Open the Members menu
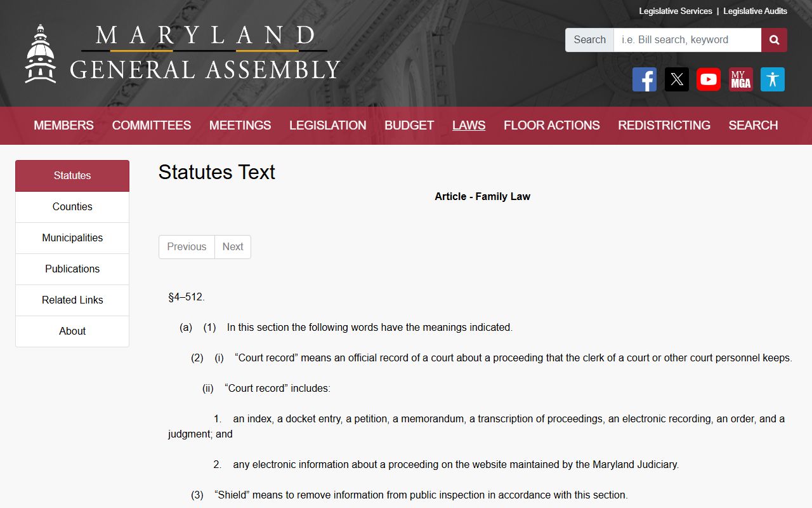The image size is (812, 508). 63,125
